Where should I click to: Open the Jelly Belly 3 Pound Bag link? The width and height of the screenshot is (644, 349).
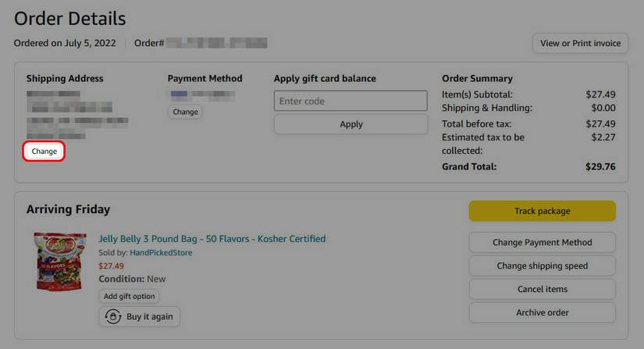(x=212, y=239)
